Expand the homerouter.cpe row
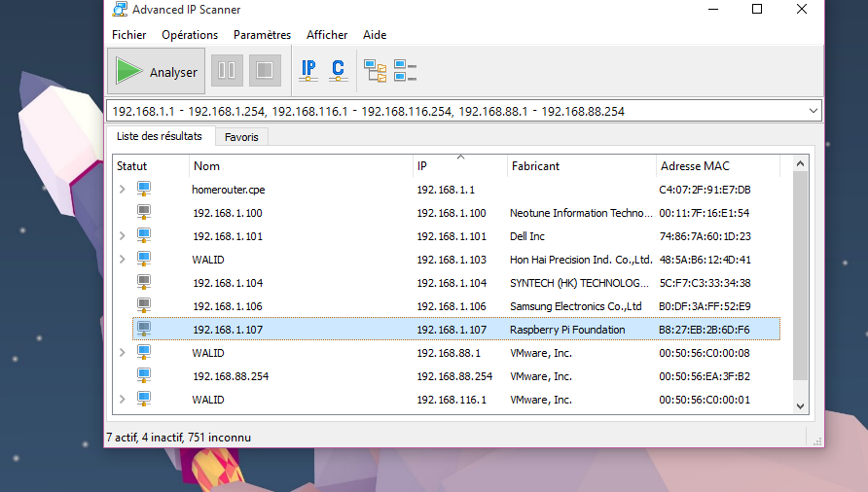The image size is (868, 492). pos(123,190)
